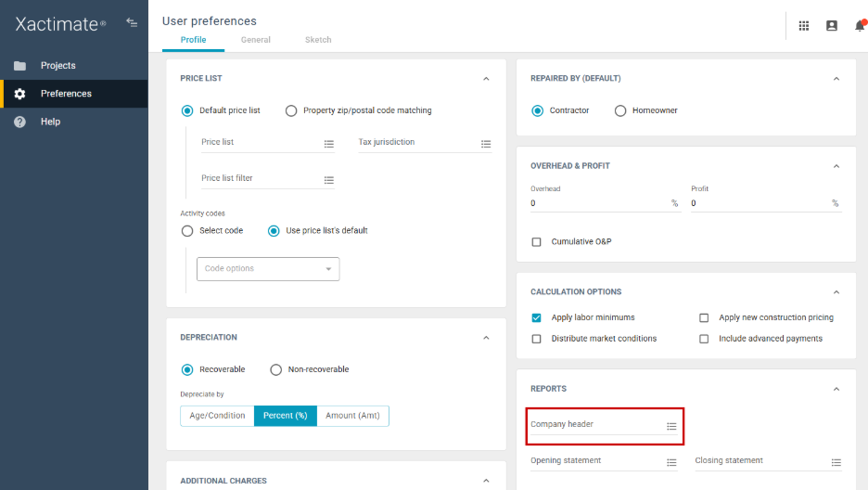The height and width of the screenshot is (490, 868).
Task: Open the apps grid icon
Action: point(804,26)
